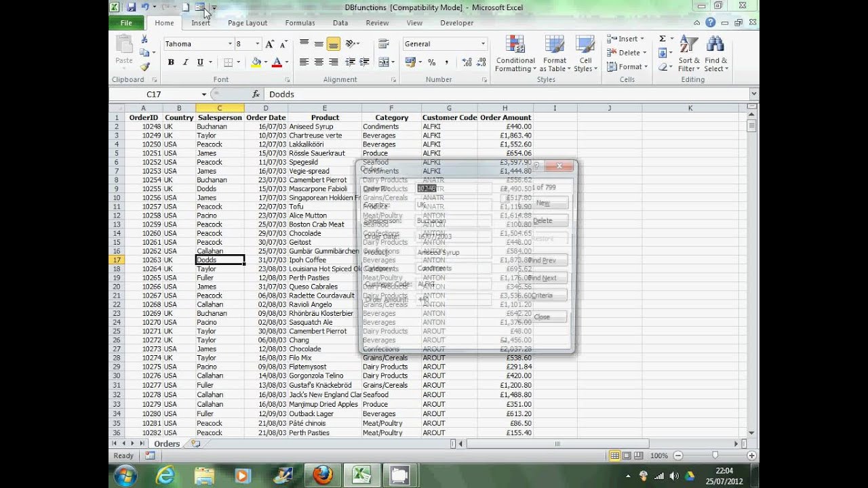Switch to the Data tab
868x488 pixels.
(340, 22)
